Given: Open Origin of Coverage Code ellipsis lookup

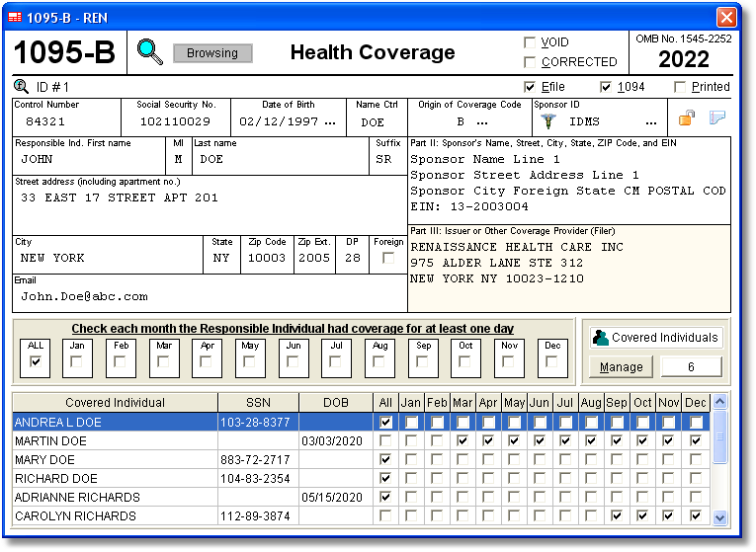Looking at the screenshot, I should coord(482,122).
